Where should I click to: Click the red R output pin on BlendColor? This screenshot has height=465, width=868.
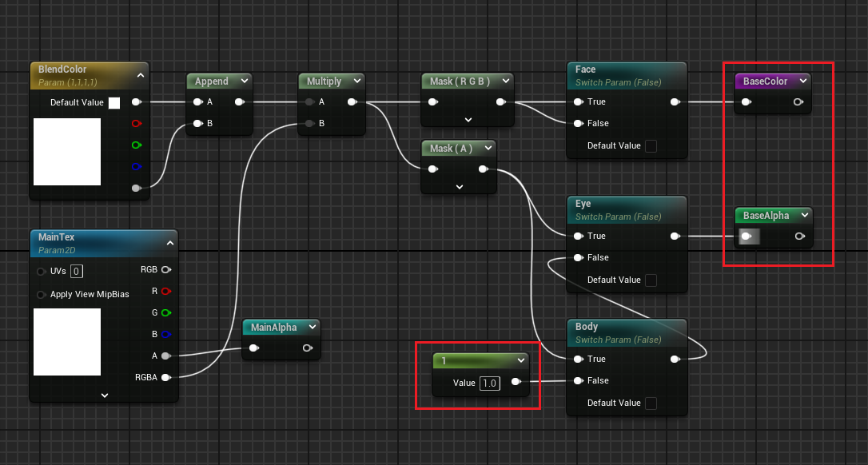tap(136, 124)
